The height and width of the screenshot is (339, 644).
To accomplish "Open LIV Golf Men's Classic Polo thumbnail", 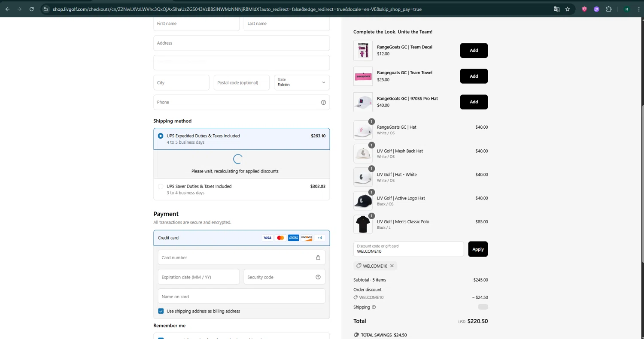I will pos(363,224).
